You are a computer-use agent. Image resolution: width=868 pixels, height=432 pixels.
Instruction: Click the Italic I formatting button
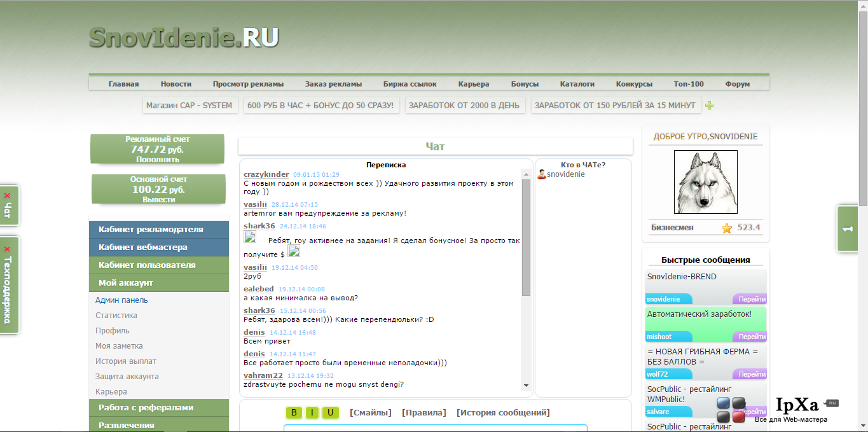click(x=312, y=412)
